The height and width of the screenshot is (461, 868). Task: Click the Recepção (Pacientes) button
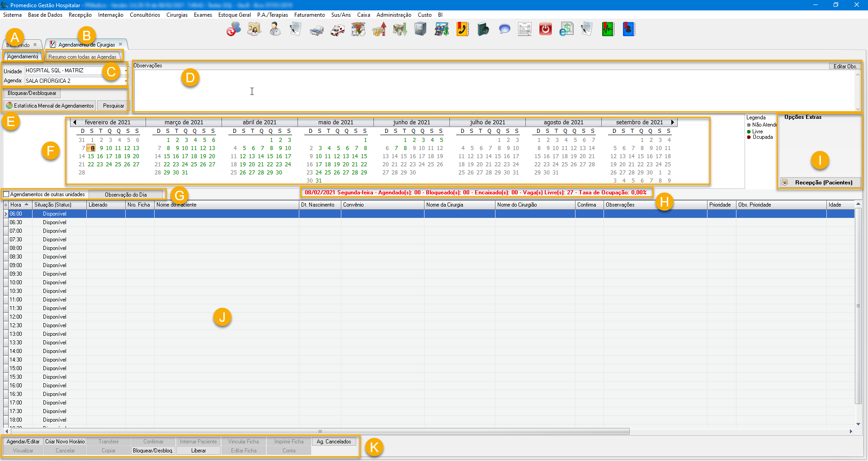tap(819, 182)
